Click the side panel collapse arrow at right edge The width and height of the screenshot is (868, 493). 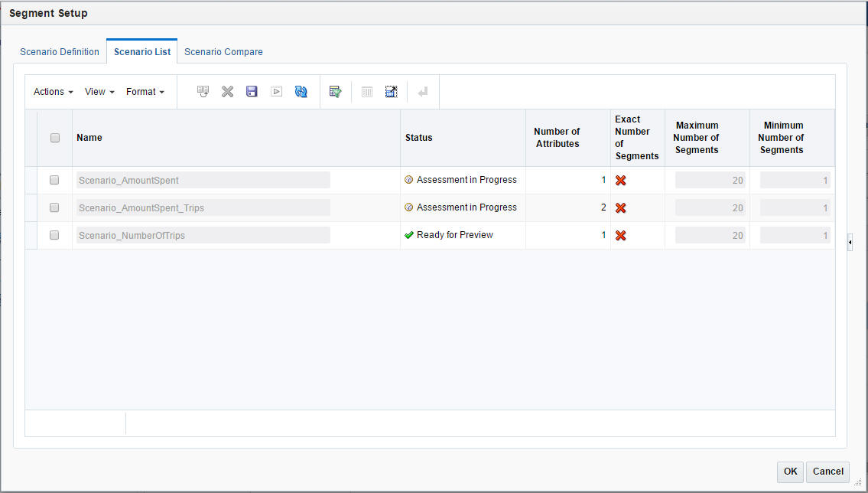pyautogui.click(x=850, y=242)
